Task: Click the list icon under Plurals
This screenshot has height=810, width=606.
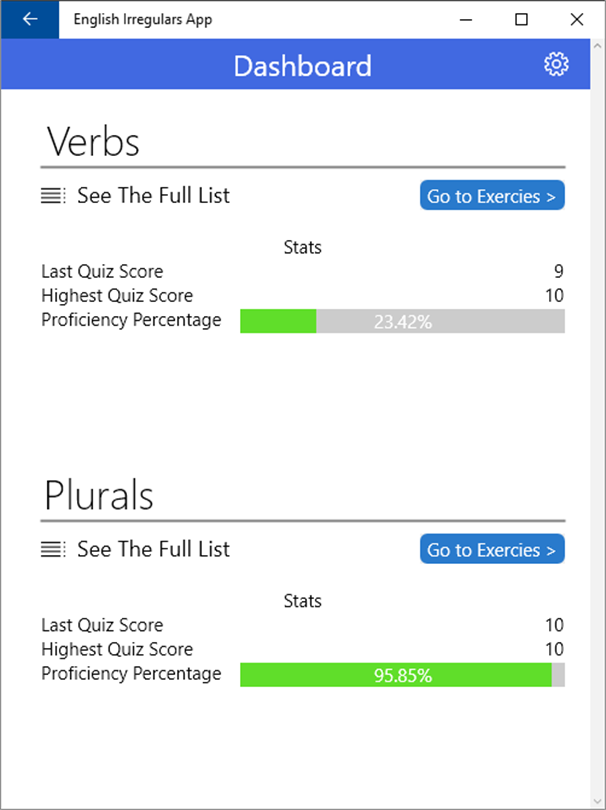Action: tap(53, 549)
